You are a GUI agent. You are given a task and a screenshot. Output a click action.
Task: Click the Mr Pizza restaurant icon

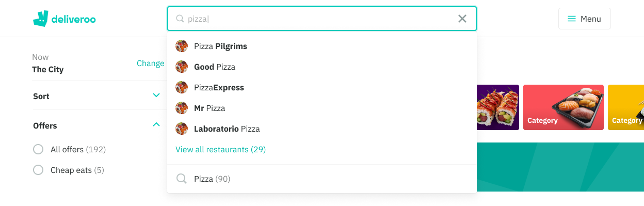click(182, 108)
